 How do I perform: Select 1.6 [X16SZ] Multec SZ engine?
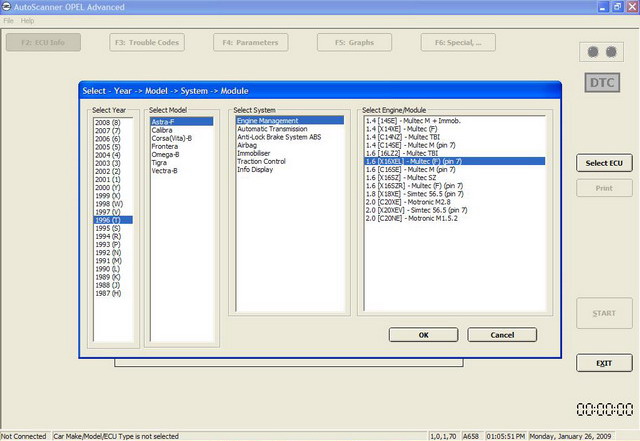tap(455, 178)
